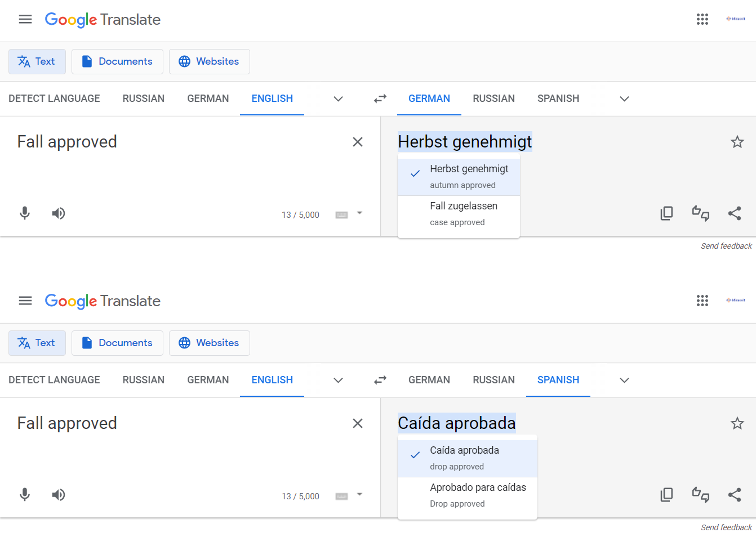Swap languages in the Spanish translation window
756x537 pixels.
380,380
